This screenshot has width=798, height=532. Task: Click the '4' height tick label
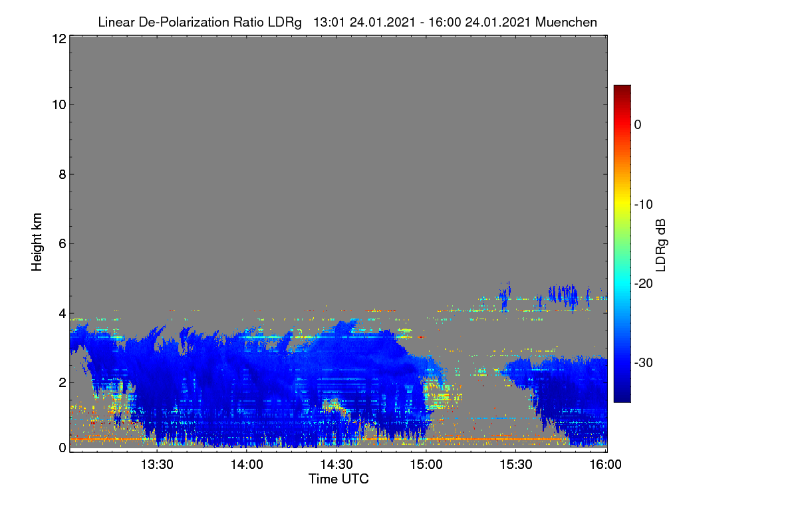(x=61, y=313)
